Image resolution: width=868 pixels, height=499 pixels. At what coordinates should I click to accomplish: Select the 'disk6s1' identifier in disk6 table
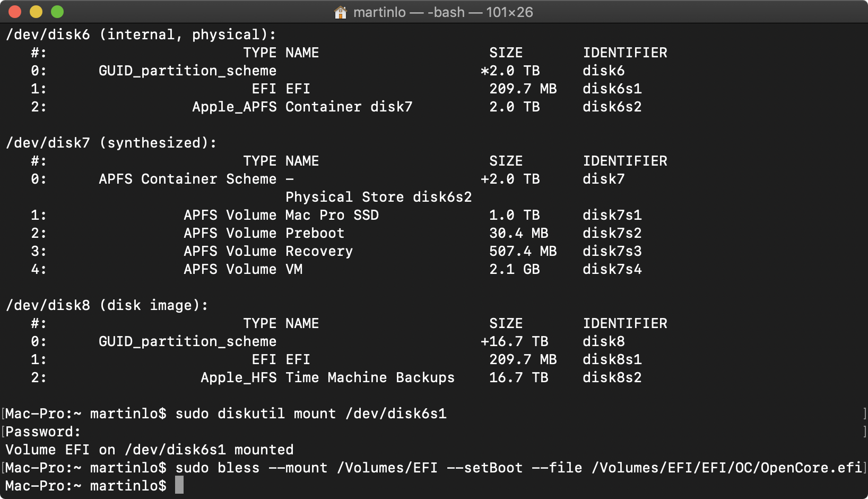click(612, 89)
